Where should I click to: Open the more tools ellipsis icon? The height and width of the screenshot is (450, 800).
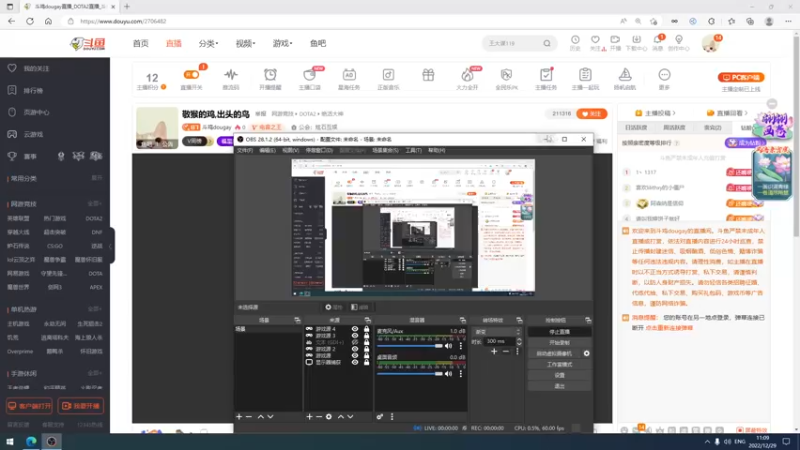[664, 75]
